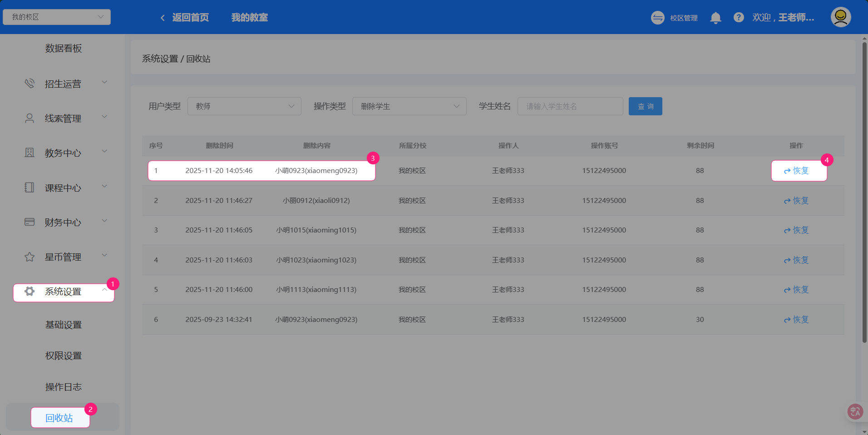Viewport: 868px width, 435px height.
Task: Select the 财务中心 card icon
Action: [x=30, y=222]
